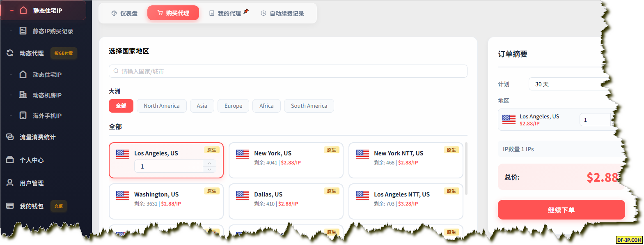Increase Los Angeles IP quantity with up arrow
The width and height of the screenshot is (644, 245).
[x=209, y=163]
